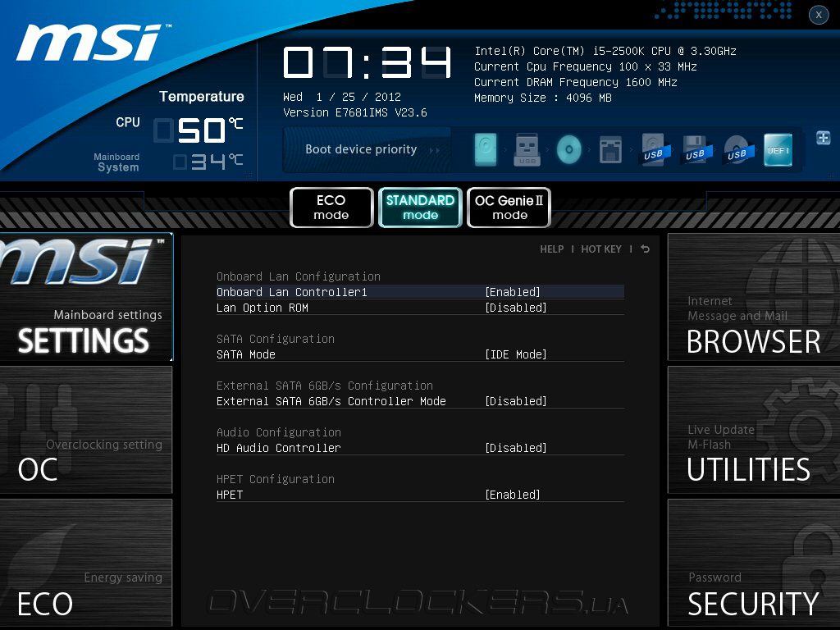Click the Boot device priority label
Viewport: 840px width, 630px height.
361,149
